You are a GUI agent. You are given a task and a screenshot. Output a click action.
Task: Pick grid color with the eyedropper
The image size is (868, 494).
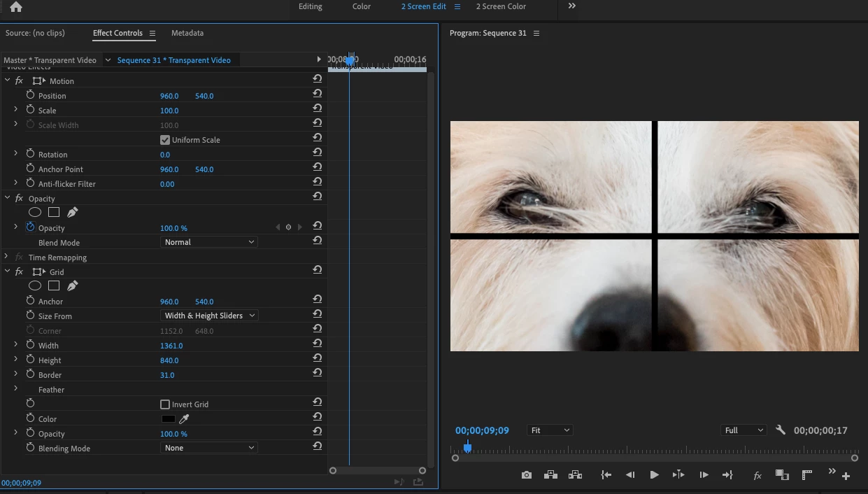click(185, 419)
